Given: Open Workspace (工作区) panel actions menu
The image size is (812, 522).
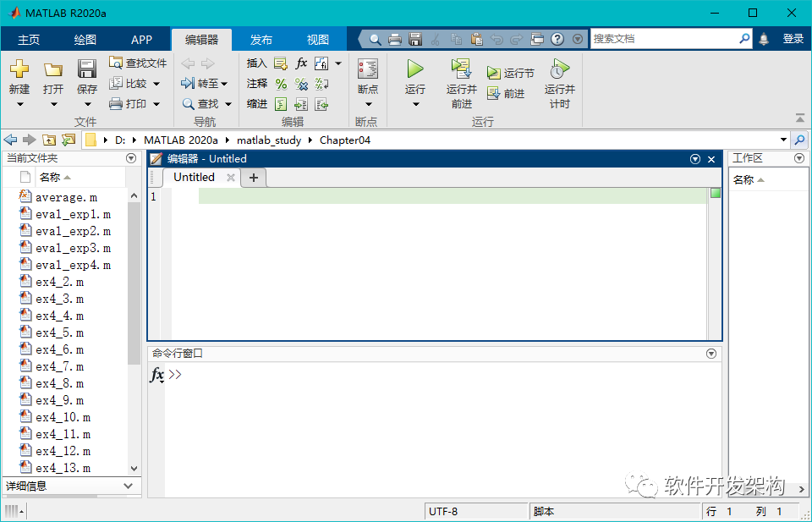Looking at the screenshot, I should pyautogui.click(x=799, y=158).
